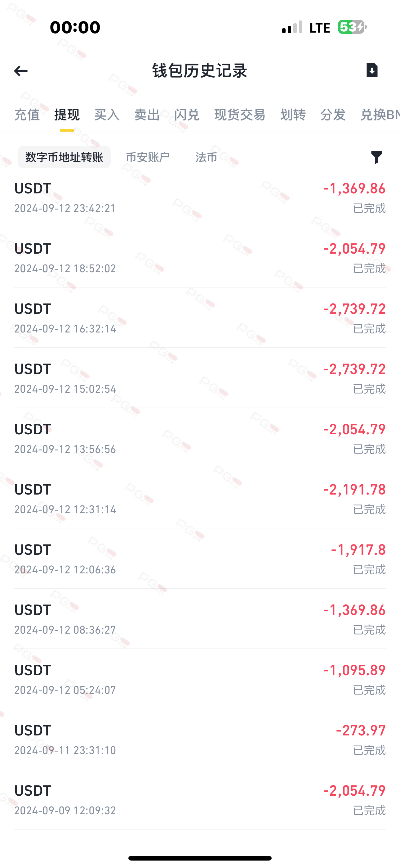Image resolution: width=400 pixels, height=868 pixels.
Task: Open the 卖出 tab
Action: (x=147, y=115)
